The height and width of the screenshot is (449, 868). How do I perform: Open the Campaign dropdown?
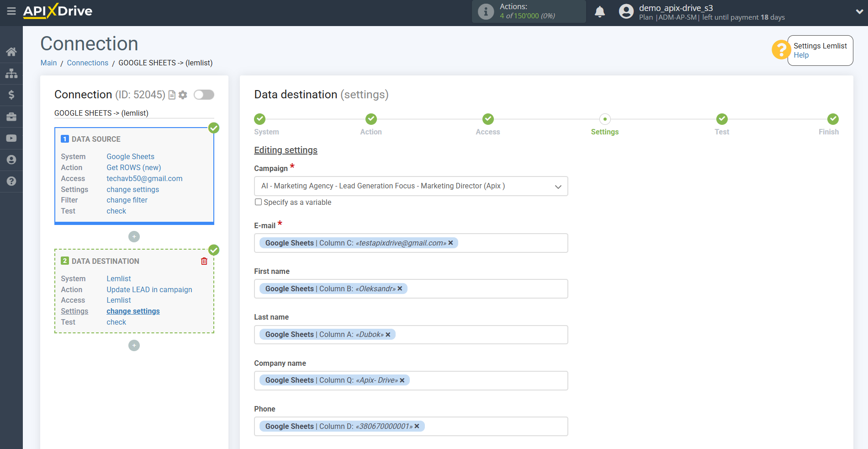click(x=411, y=186)
